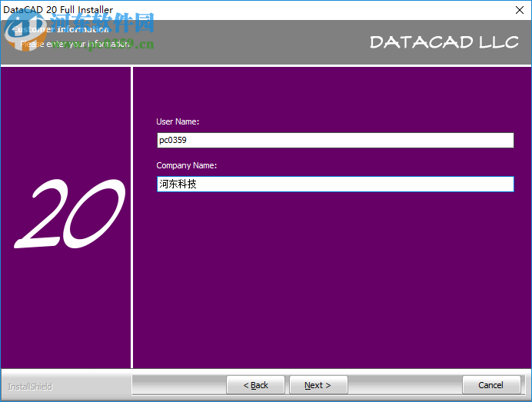This screenshot has width=532, height=402.
Task: Focus the User Name input field
Action: click(335, 140)
